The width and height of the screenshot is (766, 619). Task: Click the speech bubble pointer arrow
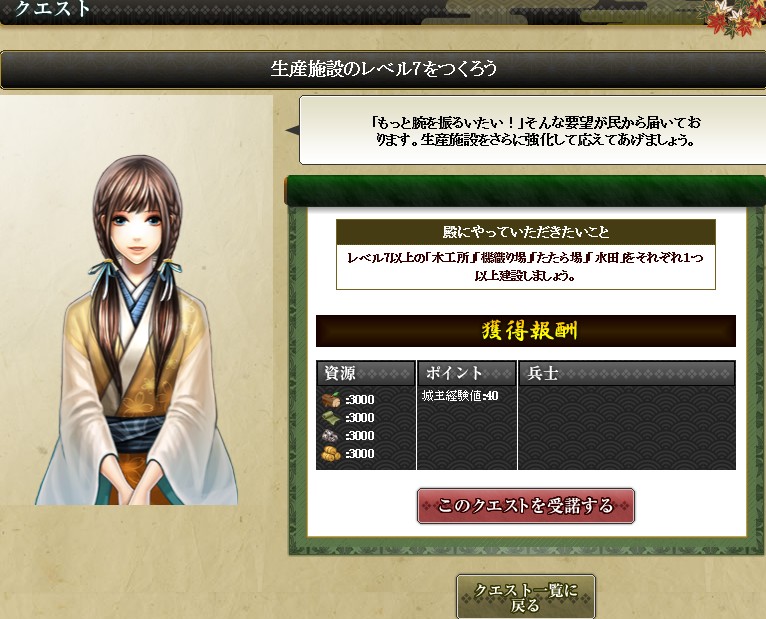point(292,130)
